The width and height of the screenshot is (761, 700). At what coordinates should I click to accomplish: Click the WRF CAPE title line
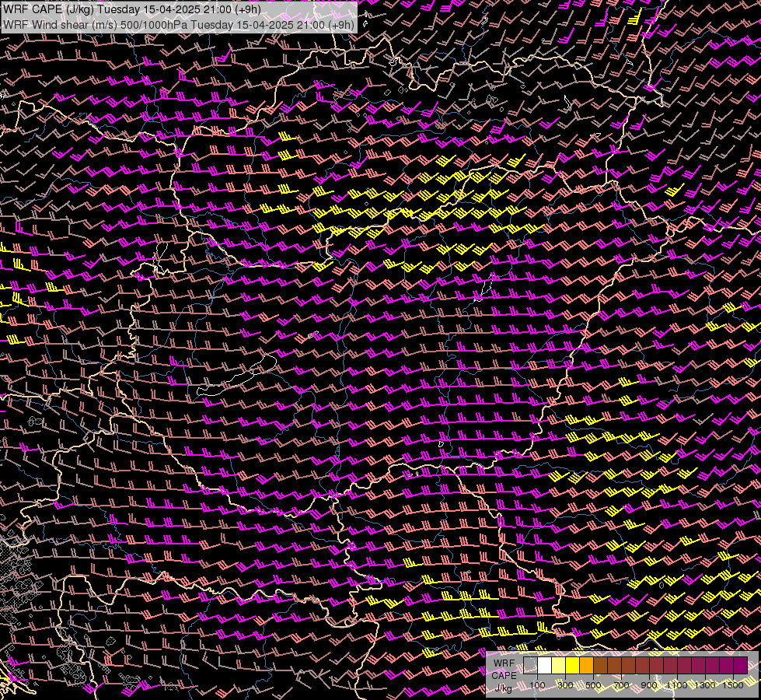pos(132,9)
